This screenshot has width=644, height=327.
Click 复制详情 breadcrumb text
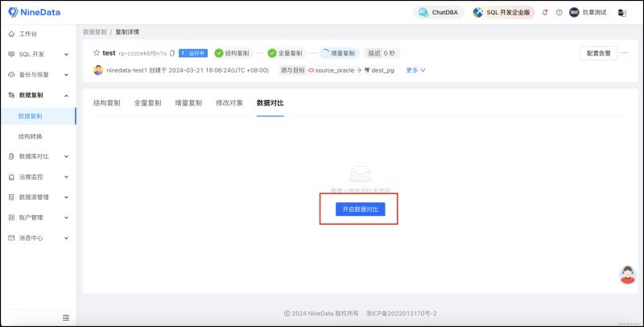(127, 31)
